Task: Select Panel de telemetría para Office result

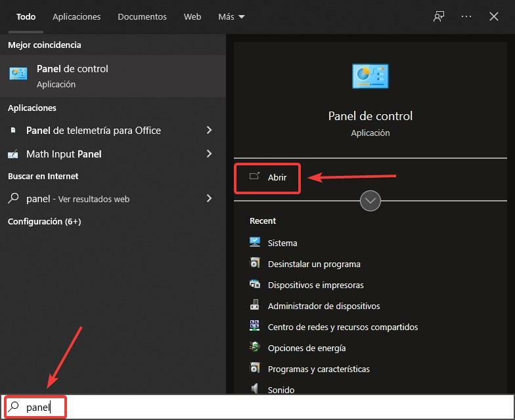Action: coord(113,130)
